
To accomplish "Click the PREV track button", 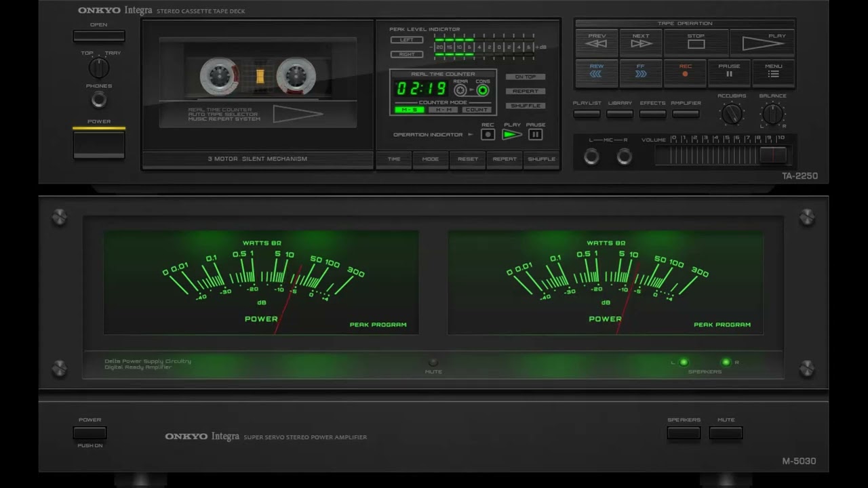I will [x=597, y=43].
